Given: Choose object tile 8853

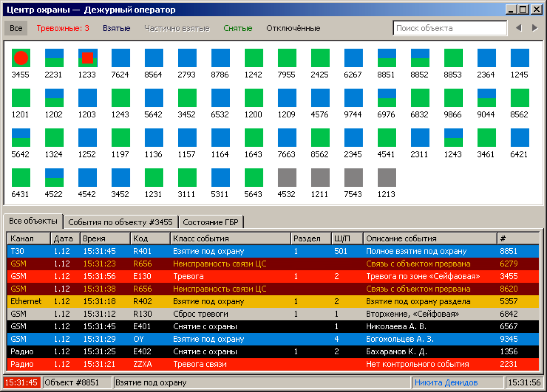Looking at the screenshot, I should (x=453, y=58).
